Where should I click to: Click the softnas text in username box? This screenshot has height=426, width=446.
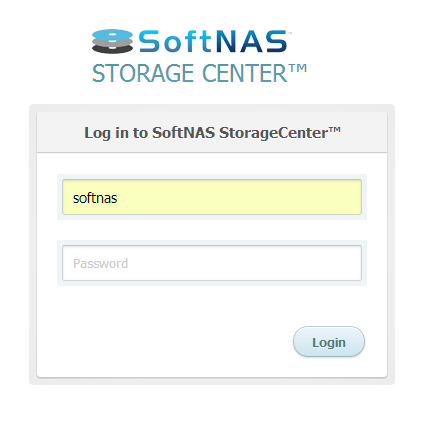point(95,198)
